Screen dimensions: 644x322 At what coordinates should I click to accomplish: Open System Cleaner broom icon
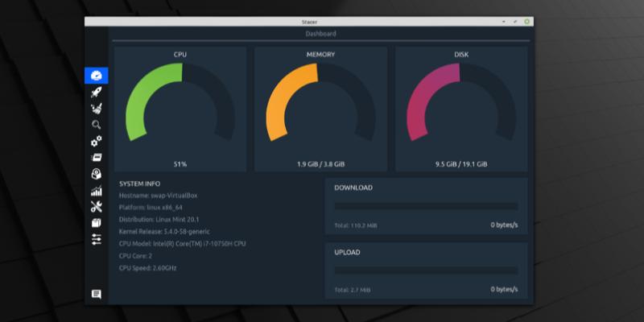click(96, 109)
